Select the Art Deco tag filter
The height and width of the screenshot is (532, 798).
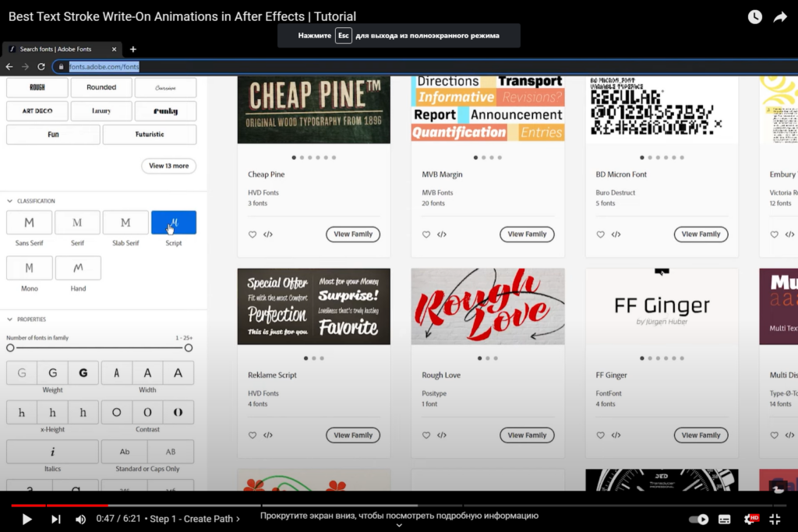click(x=37, y=111)
